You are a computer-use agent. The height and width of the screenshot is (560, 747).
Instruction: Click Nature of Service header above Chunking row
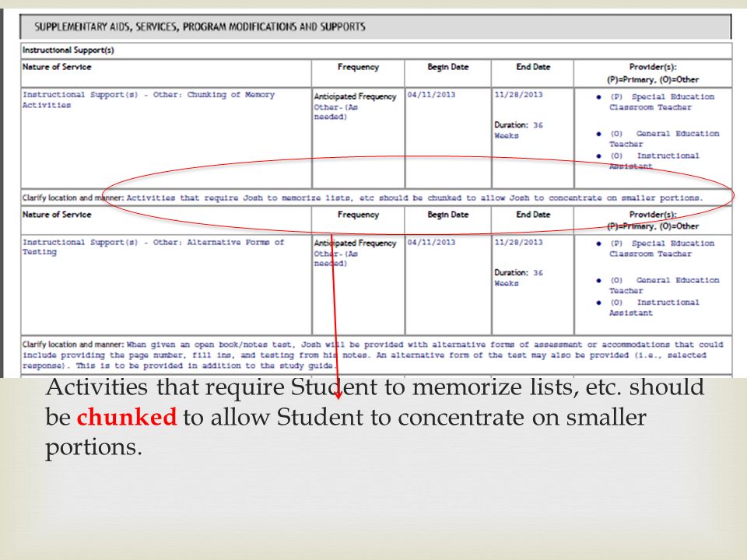pos(57,67)
